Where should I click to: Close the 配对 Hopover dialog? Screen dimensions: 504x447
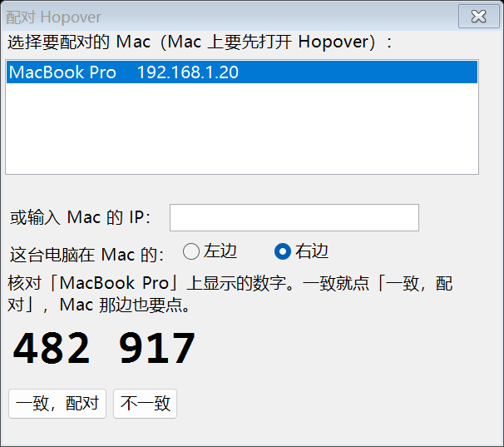(x=478, y=16)
